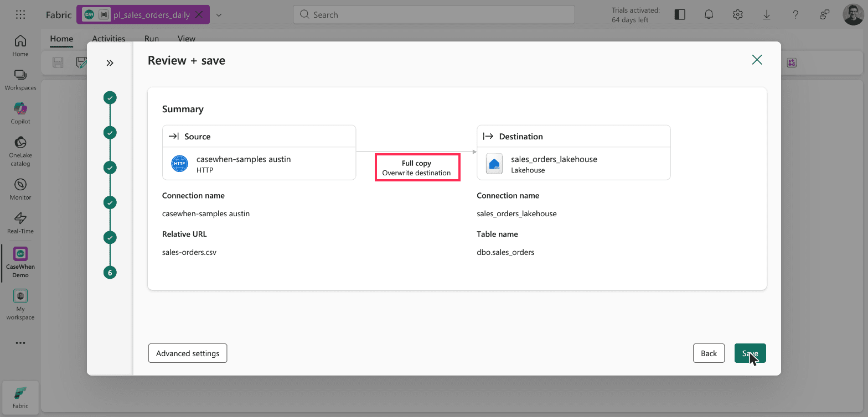This screenshot has height=417, width=868.
Task: Switch to CaseWhen Demo workspace
Action: (20, 262)
